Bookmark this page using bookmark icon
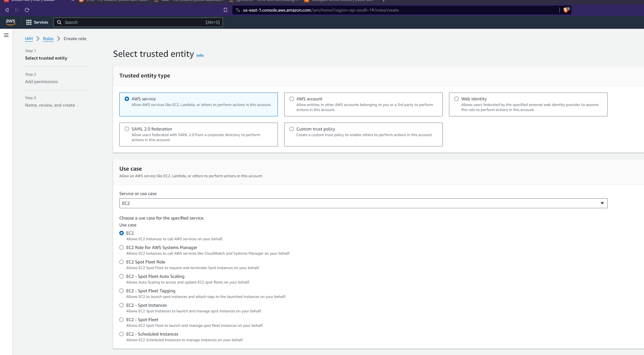 tap(225, 10)
